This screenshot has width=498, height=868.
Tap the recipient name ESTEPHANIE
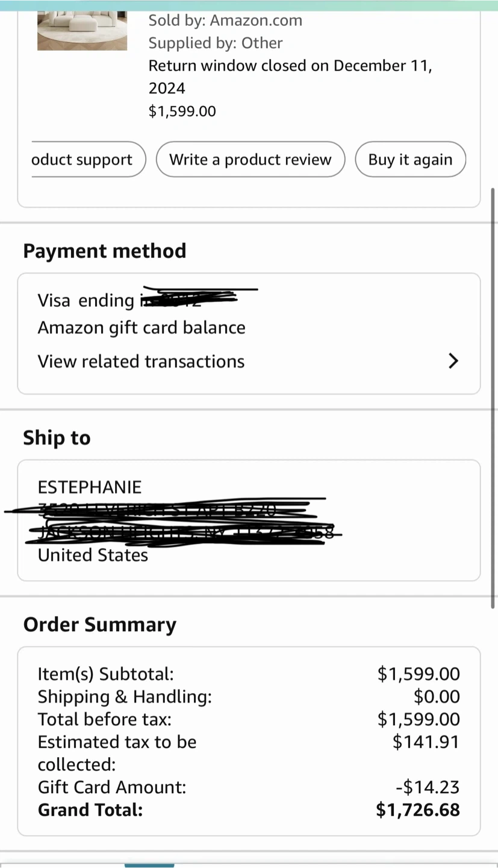point(90,487)
